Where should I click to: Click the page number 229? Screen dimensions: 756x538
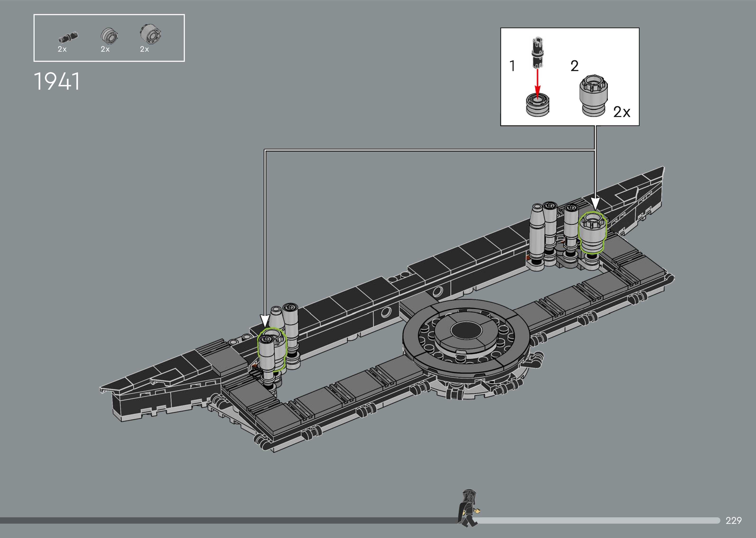[733, 520]
